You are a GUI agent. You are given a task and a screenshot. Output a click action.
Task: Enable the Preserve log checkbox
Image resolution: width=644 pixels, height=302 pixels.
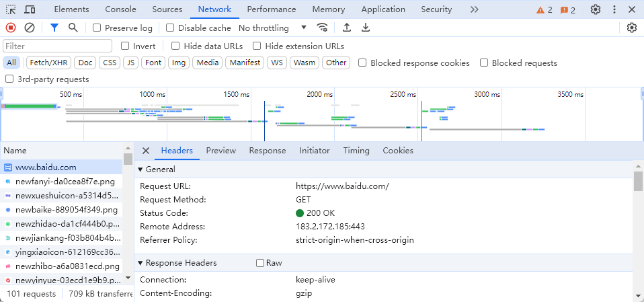point(97,28)
